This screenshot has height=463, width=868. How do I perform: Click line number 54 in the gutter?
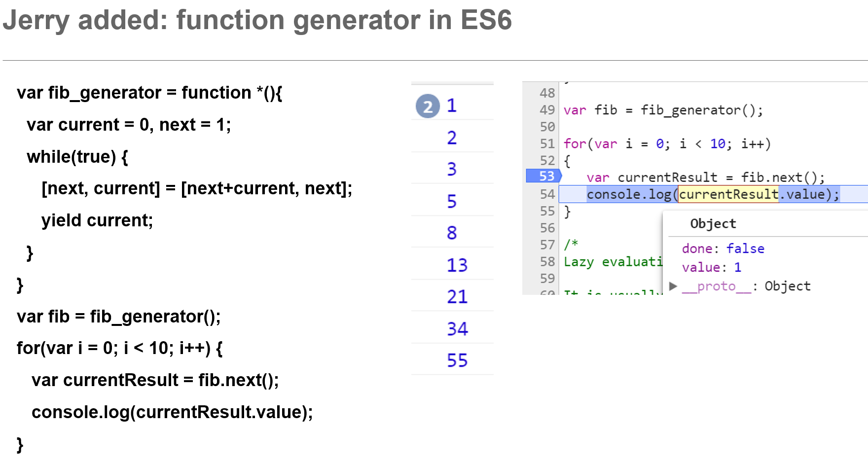pyautogui.click(x=547, y=194)
